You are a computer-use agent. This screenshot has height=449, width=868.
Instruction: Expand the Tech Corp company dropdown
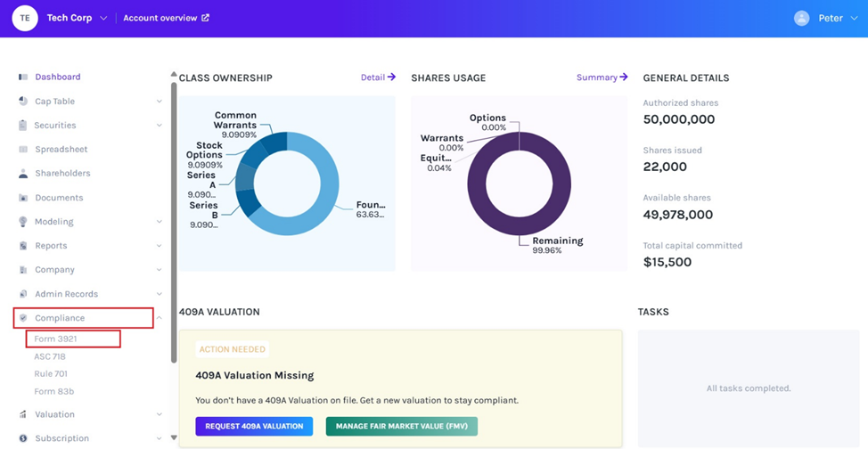pyautogui.click(x=103, y=19)
